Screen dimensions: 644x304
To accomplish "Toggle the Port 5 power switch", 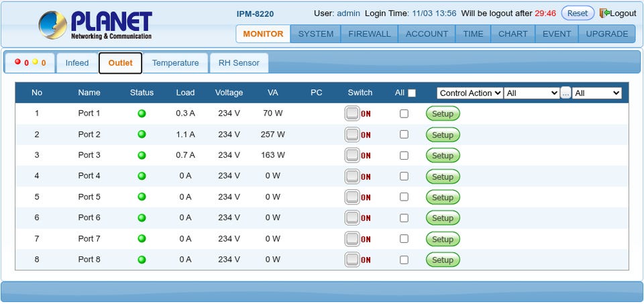I will [x=352, y=197].
